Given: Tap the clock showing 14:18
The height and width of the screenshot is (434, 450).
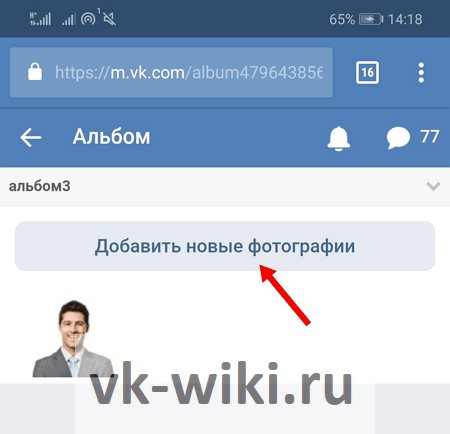Looking at the screenshot, I should click(405, 19).
